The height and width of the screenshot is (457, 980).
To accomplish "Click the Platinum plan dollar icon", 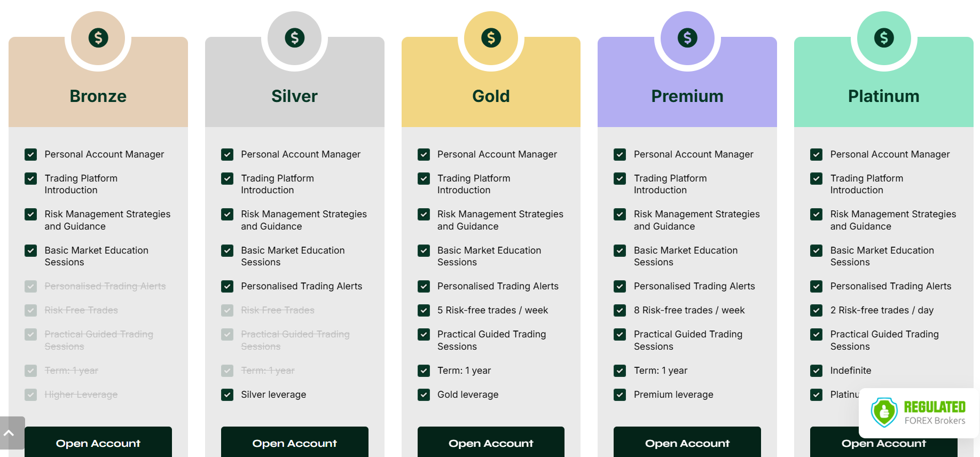I will pyautogui.click(x=884, y=38).
